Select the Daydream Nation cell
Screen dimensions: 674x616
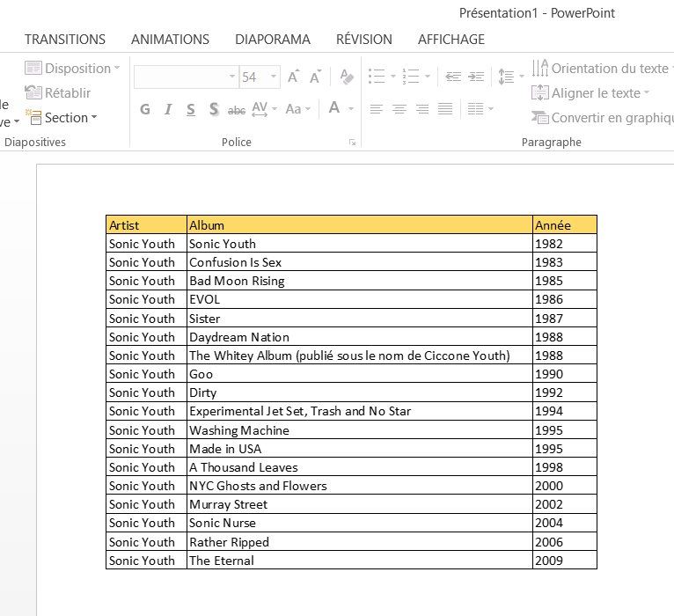pyautogui.click(x=360, y=336)
